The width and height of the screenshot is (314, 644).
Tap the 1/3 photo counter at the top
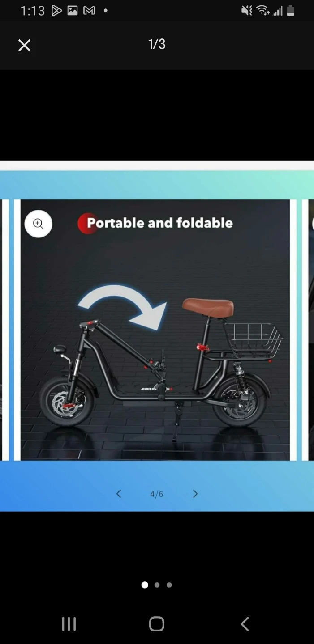coord(157,44)
